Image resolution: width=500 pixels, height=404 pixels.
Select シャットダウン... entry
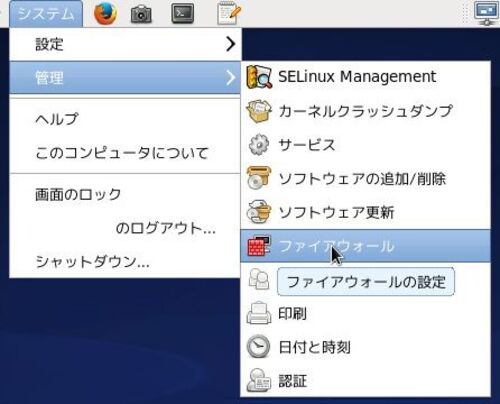[125, 262]
